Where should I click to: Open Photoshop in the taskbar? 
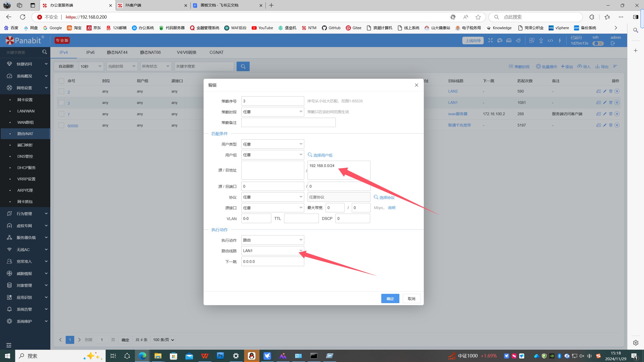pyautogui.click(x=220, y=356)
